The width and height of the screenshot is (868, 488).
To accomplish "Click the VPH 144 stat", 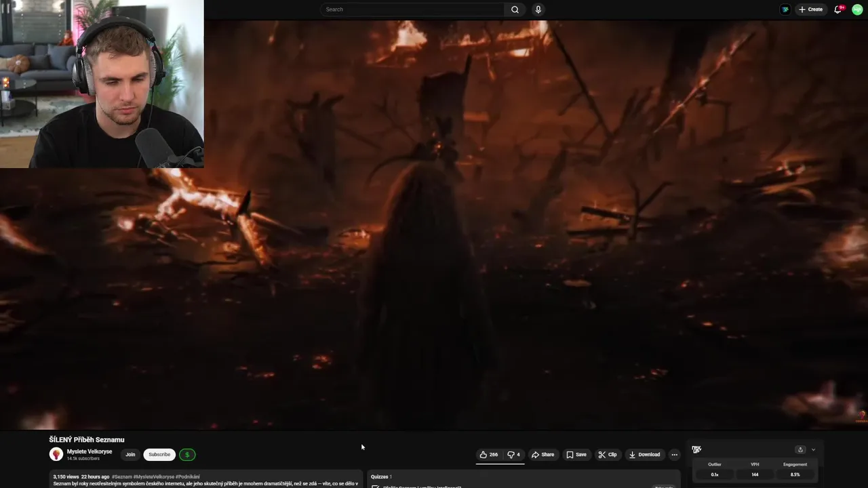I will tap(755, 469).
